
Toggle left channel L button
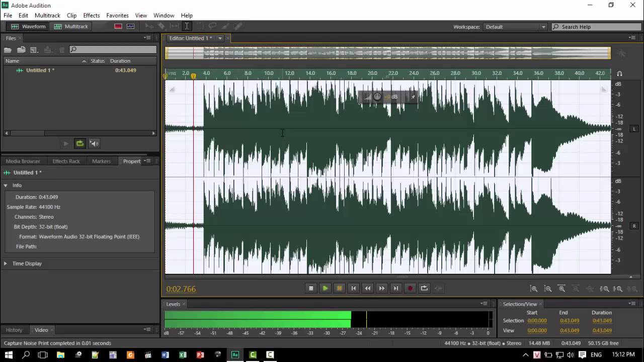[x=634, y=129]
